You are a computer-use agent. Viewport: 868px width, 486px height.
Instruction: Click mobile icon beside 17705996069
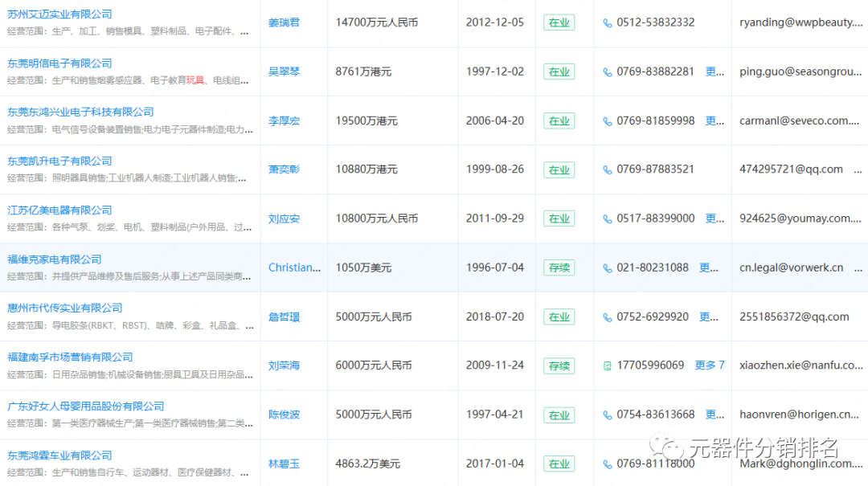click(608, 366)
